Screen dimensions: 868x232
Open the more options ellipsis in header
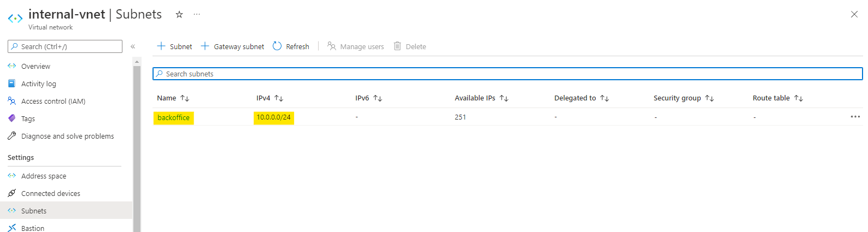pyautogui.click(x=197, y=15)
